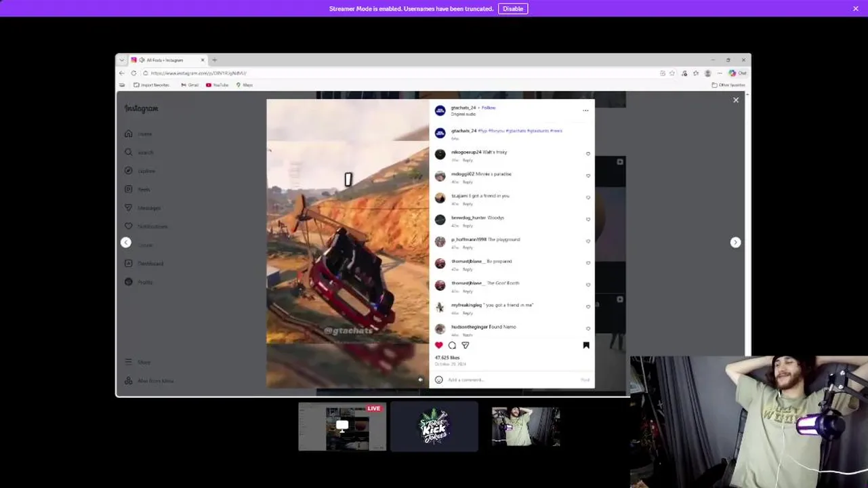Open post options three-dot menu
The height and width of the screenshot is (488, 868).
585,110
